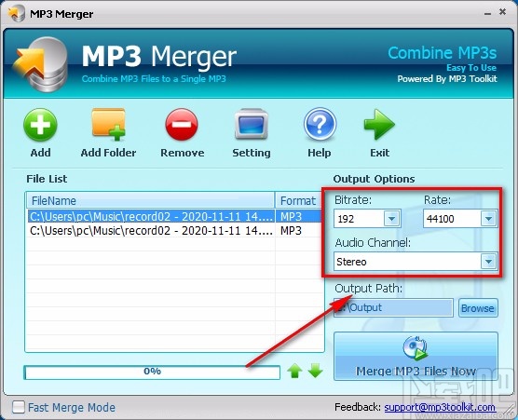Viewport: 518px width, 420px height.
Task: Close the MP3 Merger window
Action: coord(502,12)
